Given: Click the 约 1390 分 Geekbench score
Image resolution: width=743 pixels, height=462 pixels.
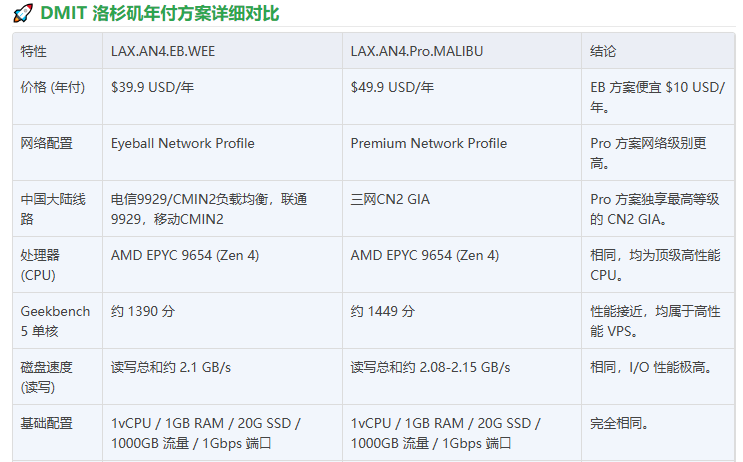Looking at the screenshot, I should 143,311.
